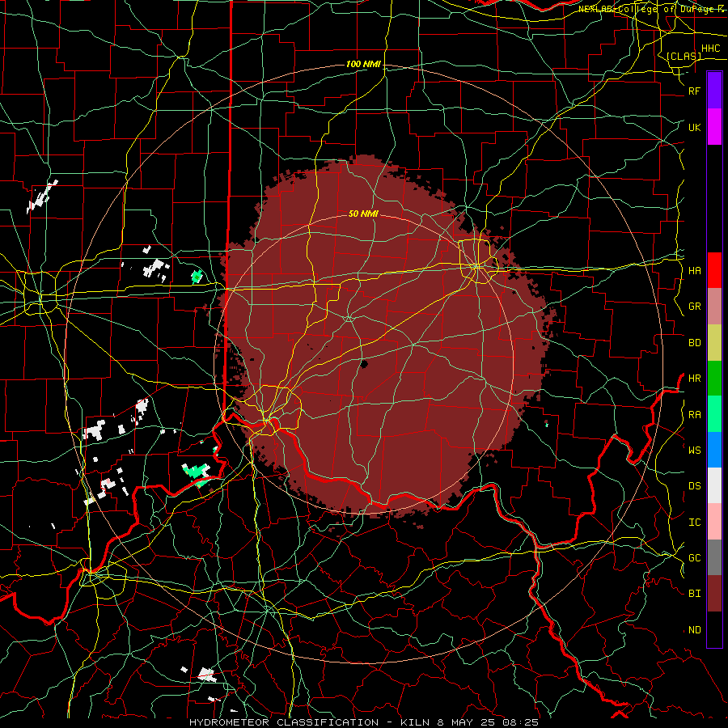
Task: Click the magenta UK legend color swatch
Action: [714, 127]
